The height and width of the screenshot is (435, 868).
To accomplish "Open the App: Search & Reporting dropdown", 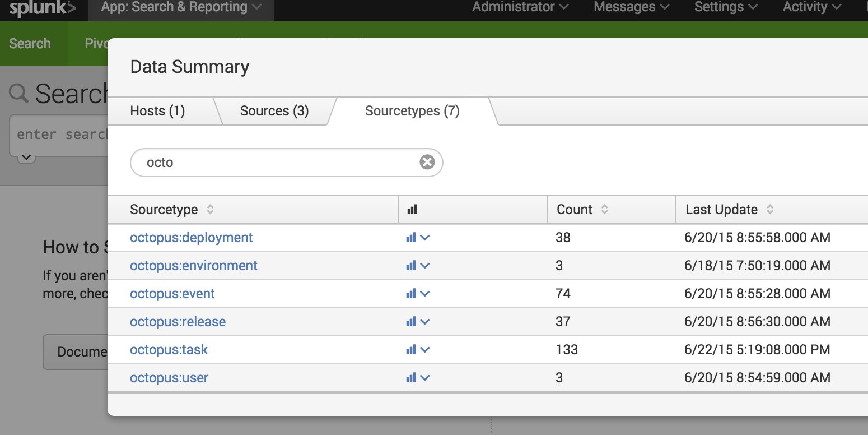I will coord(181,7).
